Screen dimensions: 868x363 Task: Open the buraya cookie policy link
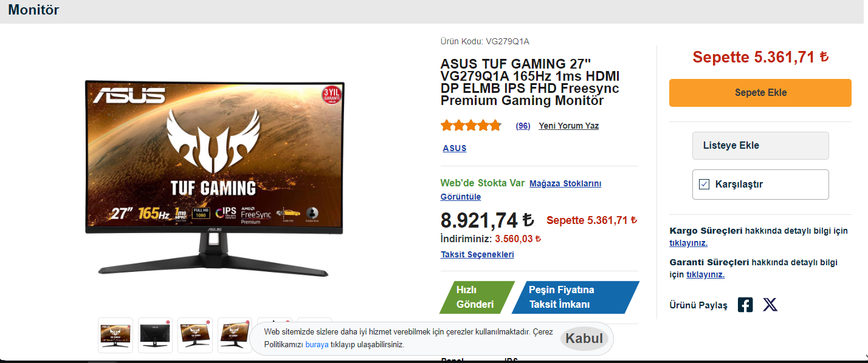tap(317, 345)
